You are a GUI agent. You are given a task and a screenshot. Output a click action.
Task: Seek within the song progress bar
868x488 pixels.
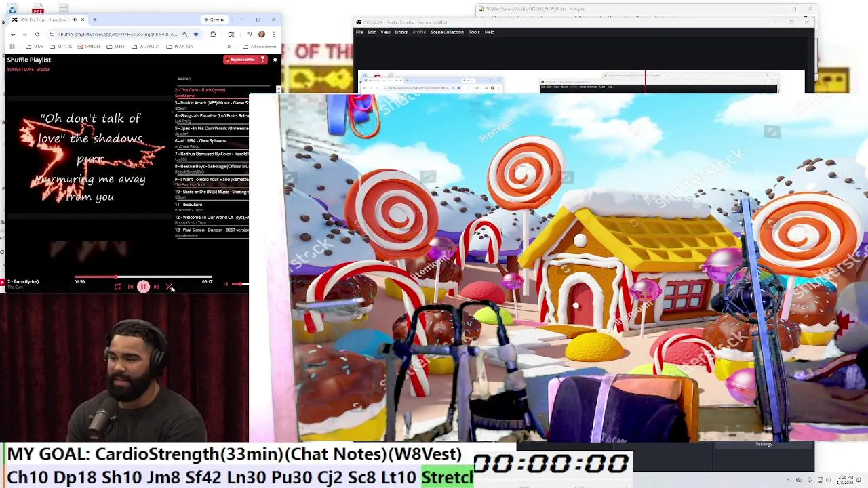point(143,277)
